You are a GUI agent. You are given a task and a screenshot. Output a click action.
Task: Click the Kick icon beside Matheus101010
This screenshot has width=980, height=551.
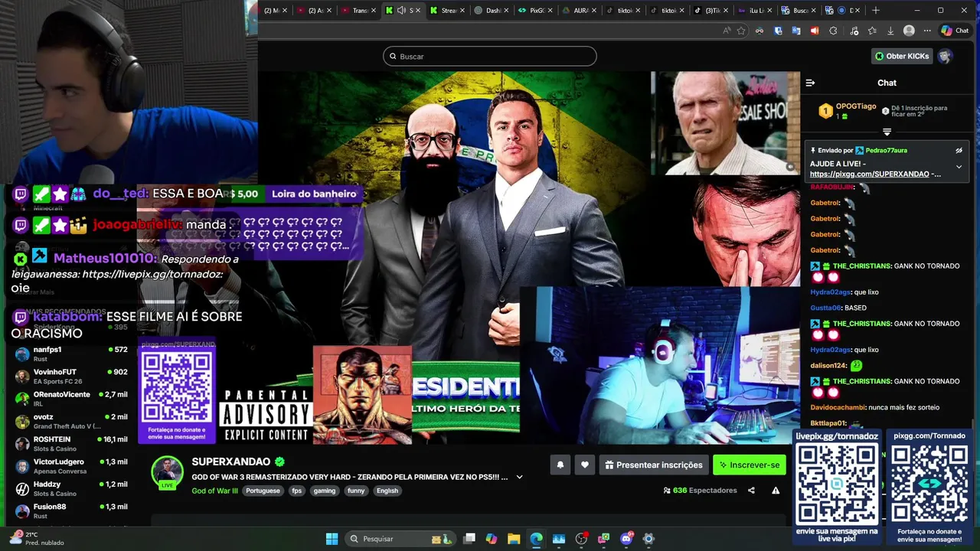21,259
